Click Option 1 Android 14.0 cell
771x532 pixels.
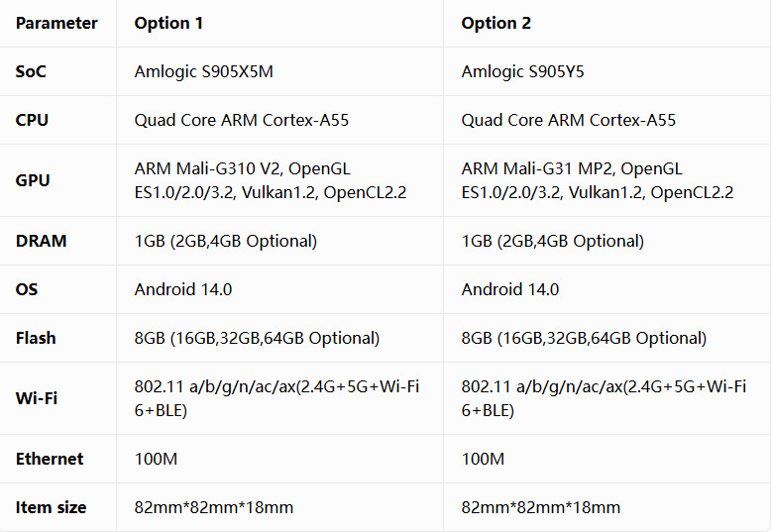pos(183,289)
